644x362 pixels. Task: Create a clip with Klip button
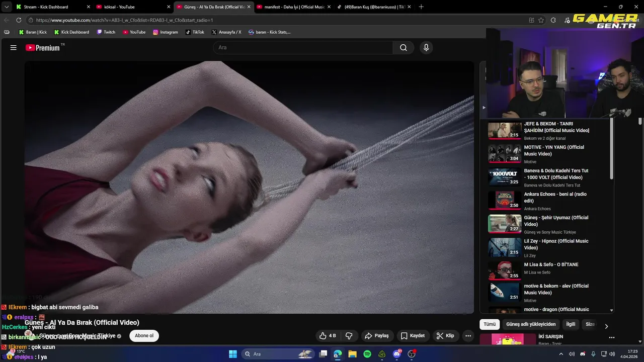coord(445,336)
